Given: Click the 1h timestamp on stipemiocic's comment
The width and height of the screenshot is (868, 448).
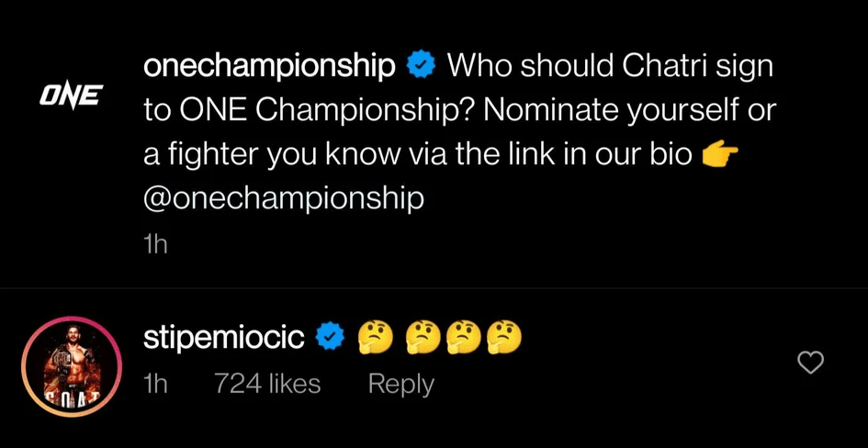Looking at the screenshot, I should click(x=156, y=384).
